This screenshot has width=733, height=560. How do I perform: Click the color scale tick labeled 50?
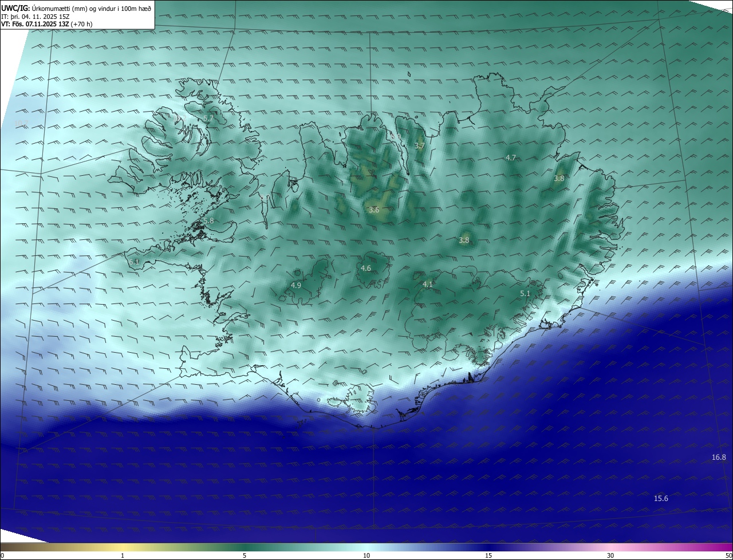click(728, 555)
